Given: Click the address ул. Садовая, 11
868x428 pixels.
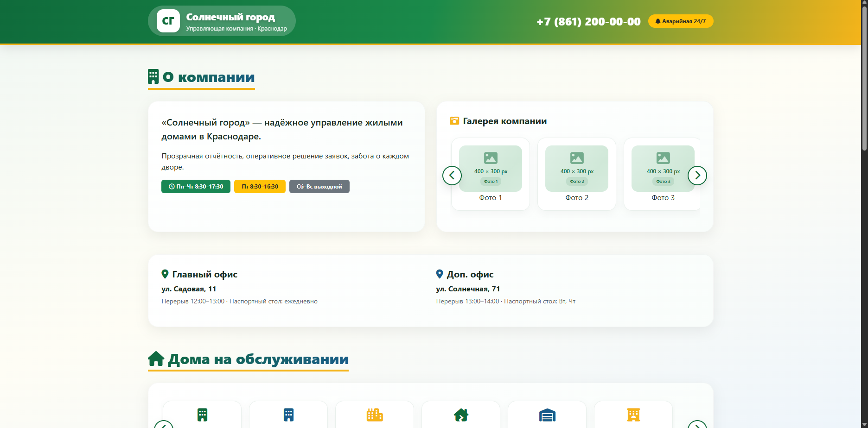Looking at the screenshot, I should coord(189,289).
